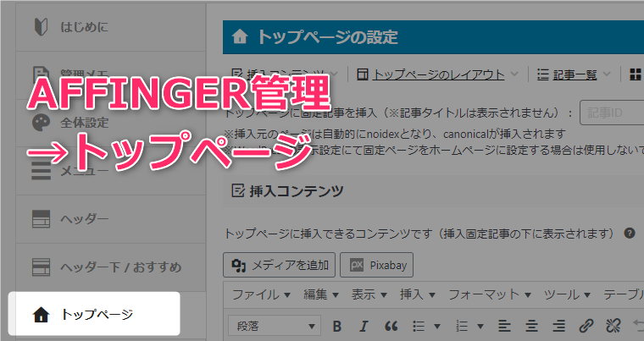This screenshot has width=644, height=341.
Task: Open the Pixabay image button
Action: (376, 265)
